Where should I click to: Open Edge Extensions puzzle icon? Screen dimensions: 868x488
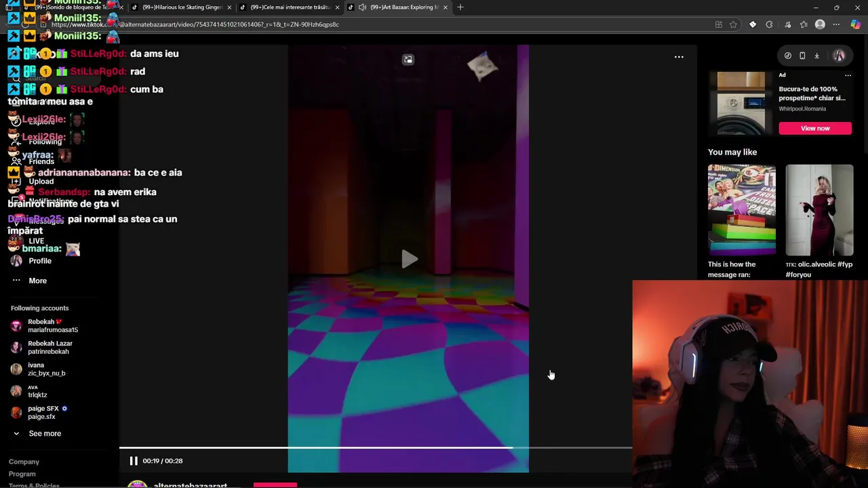[x=769, y=24]
